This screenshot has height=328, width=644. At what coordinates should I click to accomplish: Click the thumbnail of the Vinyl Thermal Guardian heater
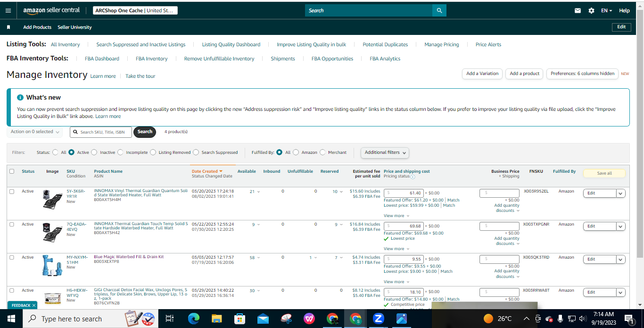[52, 199]
